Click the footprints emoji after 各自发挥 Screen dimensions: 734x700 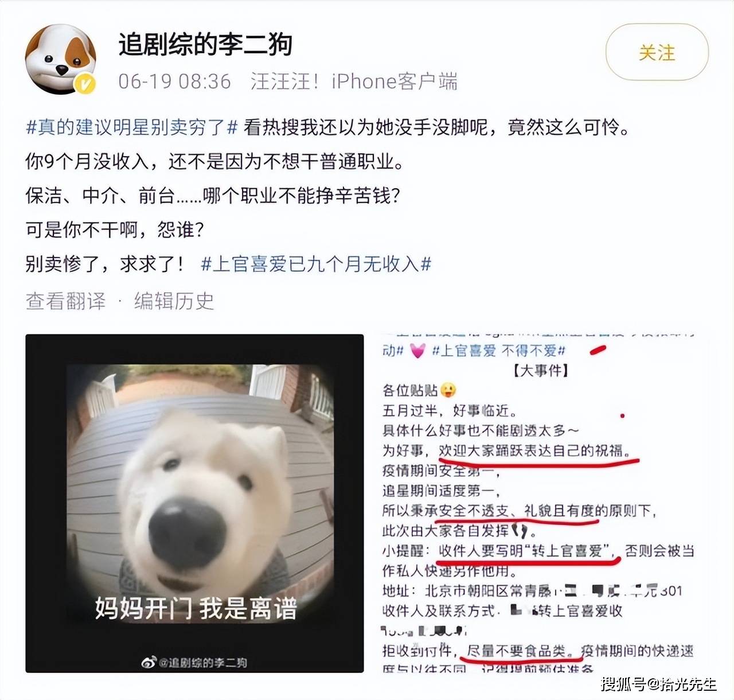pos(520,530)
